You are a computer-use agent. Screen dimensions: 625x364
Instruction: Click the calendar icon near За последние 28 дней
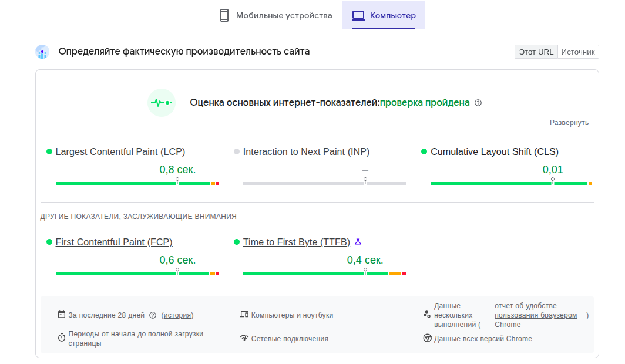61,314
